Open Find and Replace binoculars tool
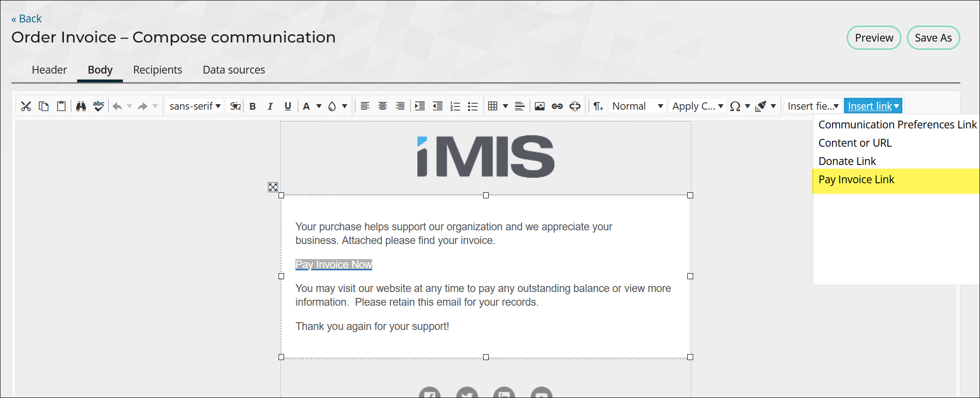The height and width of the screenshot is (398, 980). click(81, 106)
